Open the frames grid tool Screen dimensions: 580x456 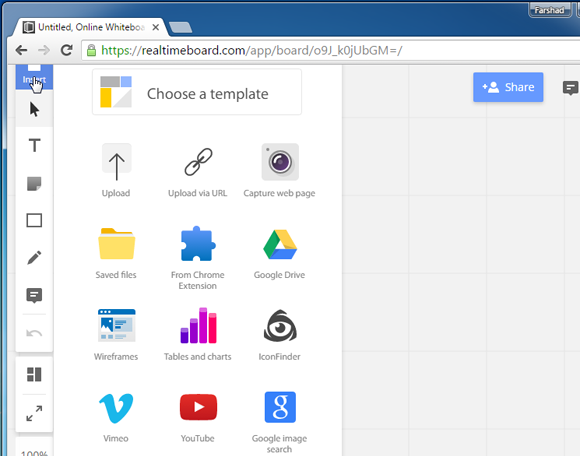34,374
